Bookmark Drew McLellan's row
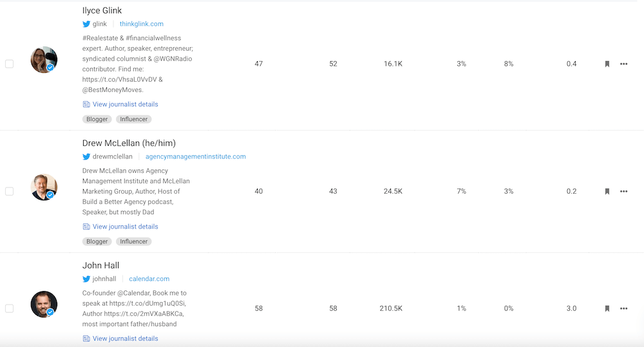 [x=607, y=191]
